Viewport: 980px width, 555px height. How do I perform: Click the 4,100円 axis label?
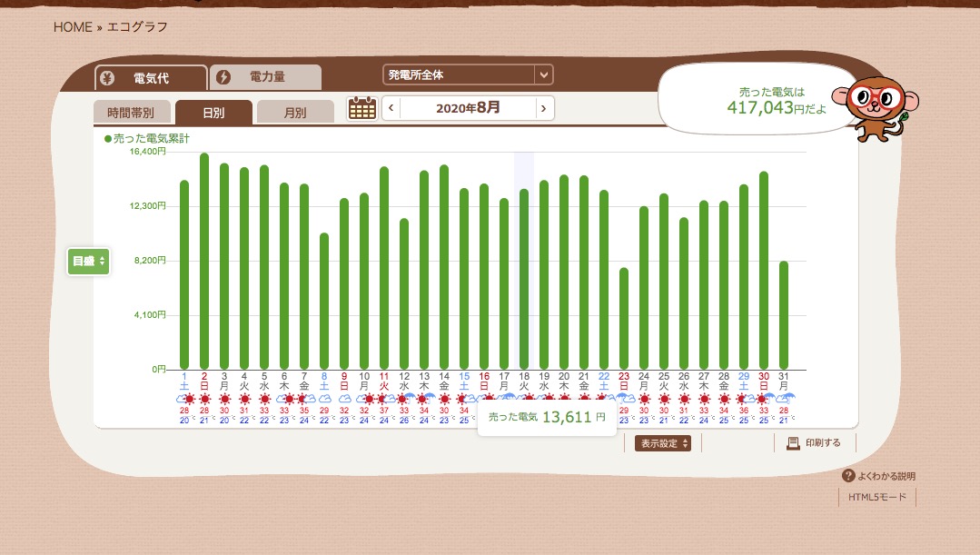[x=150, y=314]
